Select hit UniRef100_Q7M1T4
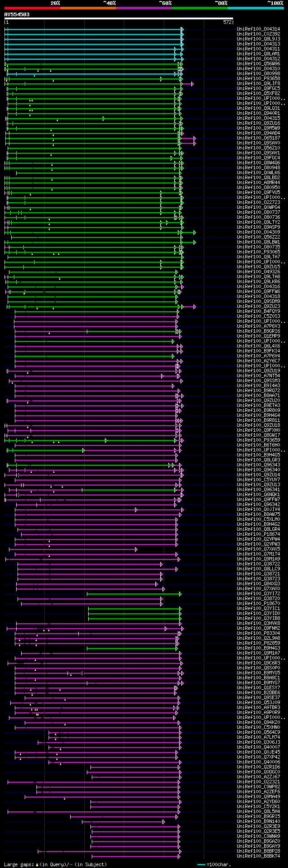 point(258,554)
